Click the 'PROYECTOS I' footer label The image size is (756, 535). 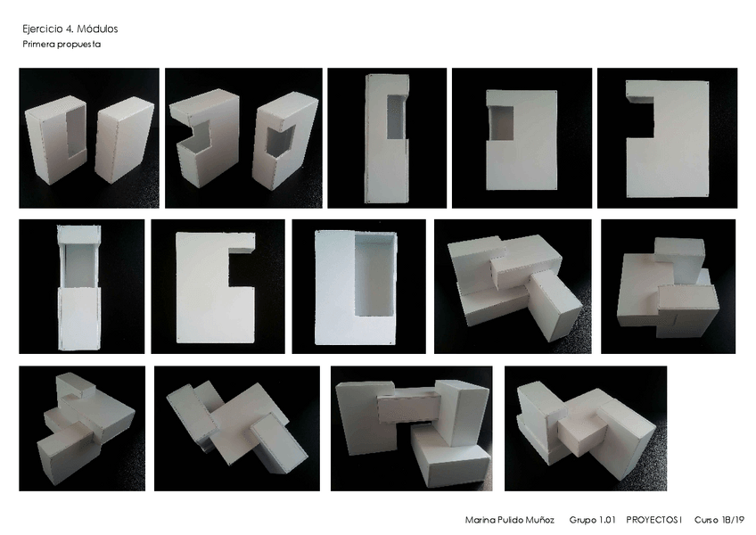654,520
